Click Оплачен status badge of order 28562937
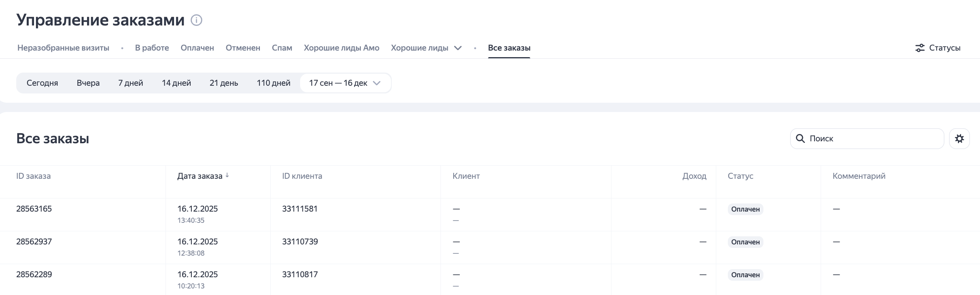980x295 pixels. (x=745, y=242)
